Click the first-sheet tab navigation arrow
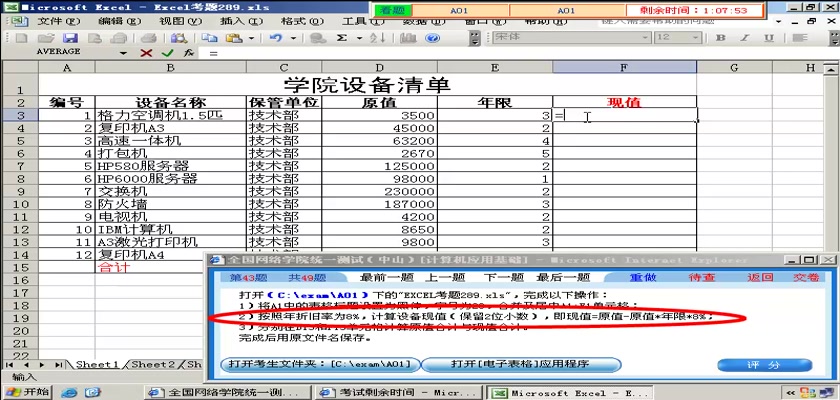The width and height of the screenshot is (840, 400). click(x=9, y=364)
